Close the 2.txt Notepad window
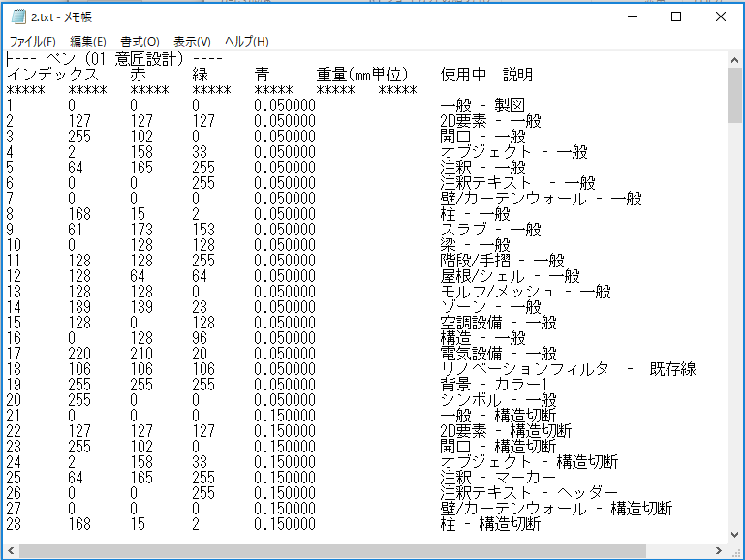This screenshot has width=745, height=560. coord(720,17)
